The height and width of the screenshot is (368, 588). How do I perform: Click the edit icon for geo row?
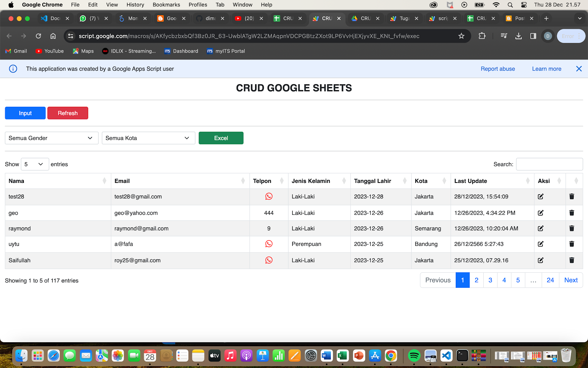(541, 213)
